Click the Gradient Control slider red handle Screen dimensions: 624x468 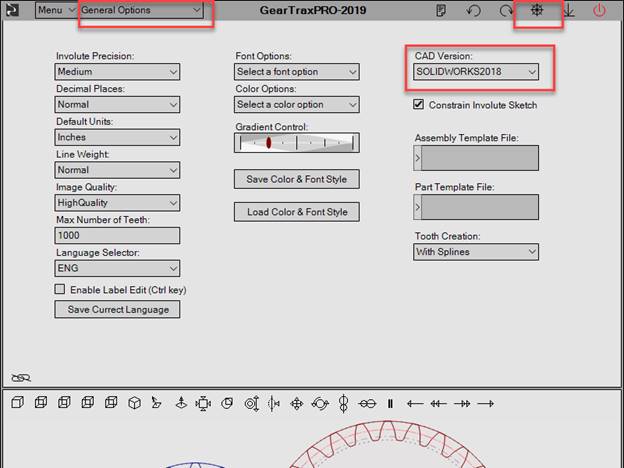(269, 142)
